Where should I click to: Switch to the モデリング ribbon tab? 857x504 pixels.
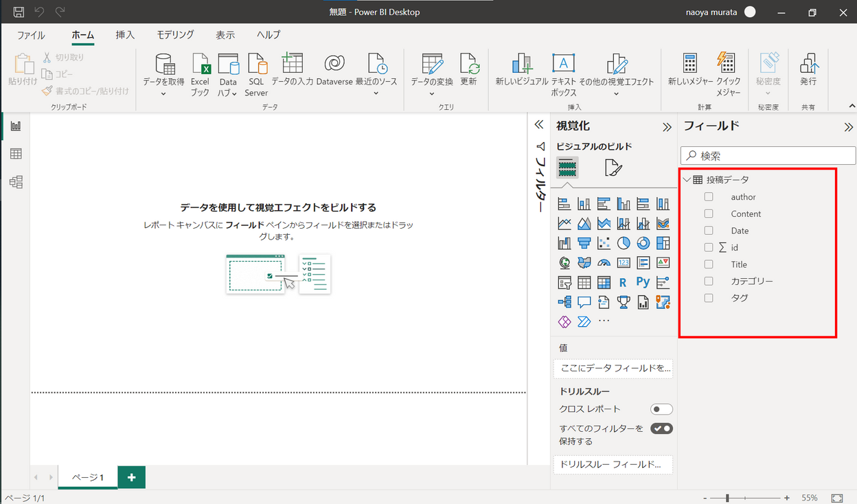[175, 35]
